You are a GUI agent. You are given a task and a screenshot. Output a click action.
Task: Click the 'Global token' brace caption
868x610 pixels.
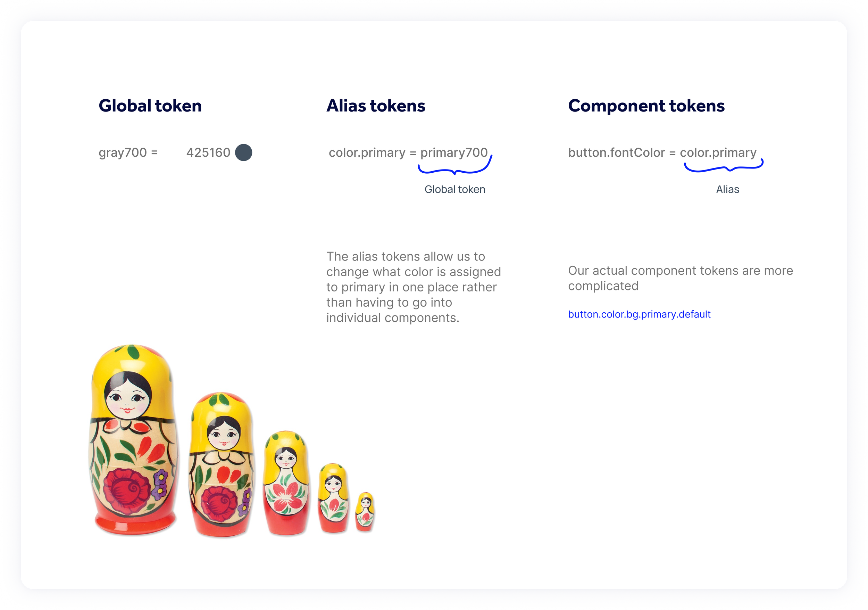click(x=455, y=189)
